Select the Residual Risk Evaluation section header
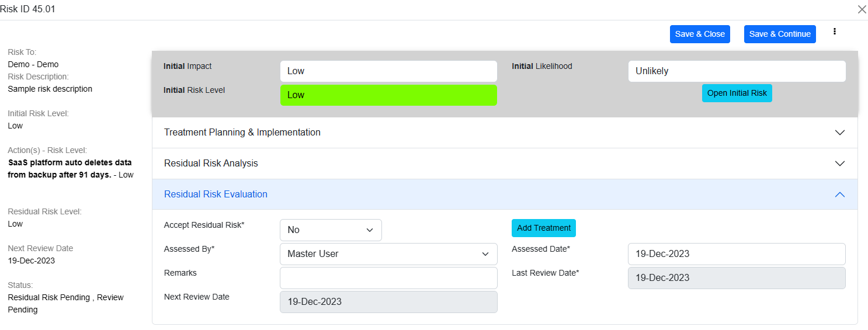This screenshot has width=868, height=330. click(x=216, y=194)
